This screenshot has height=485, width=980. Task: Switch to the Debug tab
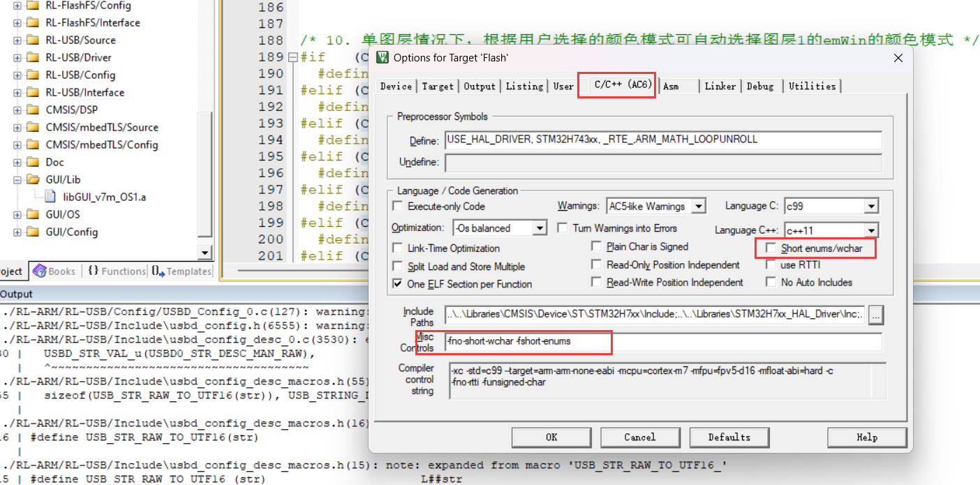pyautogui.click(x=759, y=86)
